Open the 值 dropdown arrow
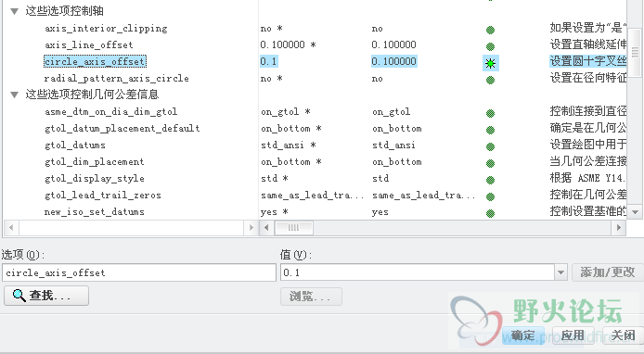The height and width of the screenshot is (354, 644). [560, 272]
